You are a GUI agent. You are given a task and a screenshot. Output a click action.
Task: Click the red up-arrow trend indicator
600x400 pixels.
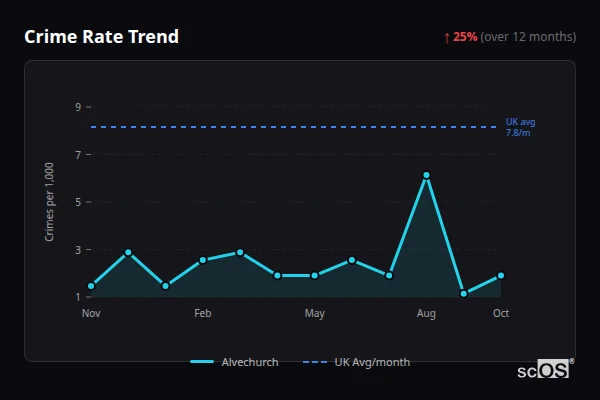(447, 37)
